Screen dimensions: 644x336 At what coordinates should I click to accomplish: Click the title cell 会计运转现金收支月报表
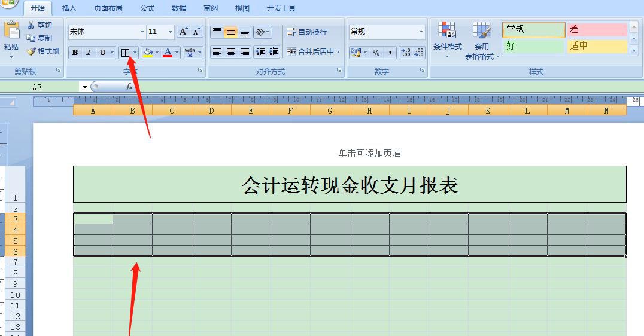350,184
